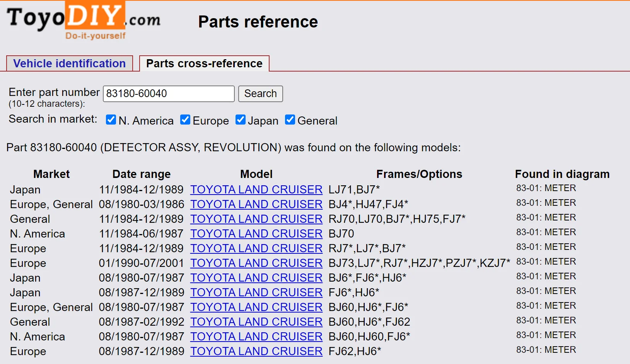630x364 pixels.
Task: Open Land Cruiser link for BJ4*,HJ47,FJ4* frames
Action: 256,204
